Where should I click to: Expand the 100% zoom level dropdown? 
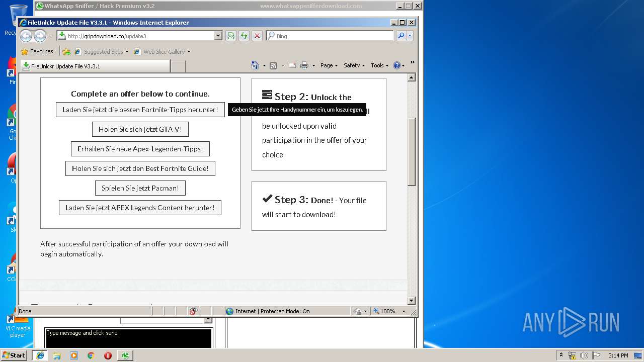point(404,311)
